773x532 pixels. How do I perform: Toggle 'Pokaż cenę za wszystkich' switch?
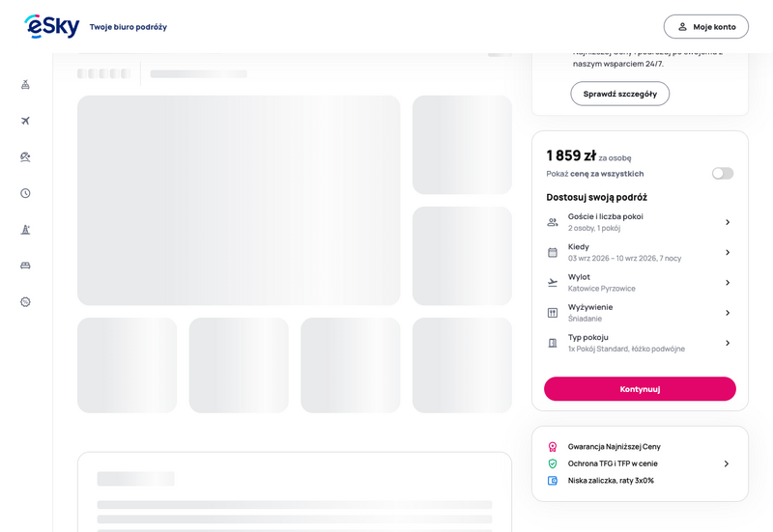(723, 174)
